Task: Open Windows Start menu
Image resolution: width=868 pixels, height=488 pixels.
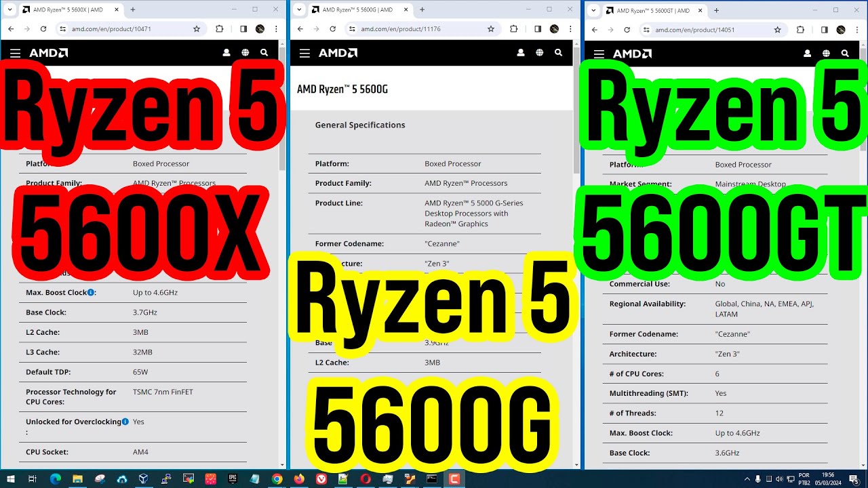Action: tap(11, 479)
